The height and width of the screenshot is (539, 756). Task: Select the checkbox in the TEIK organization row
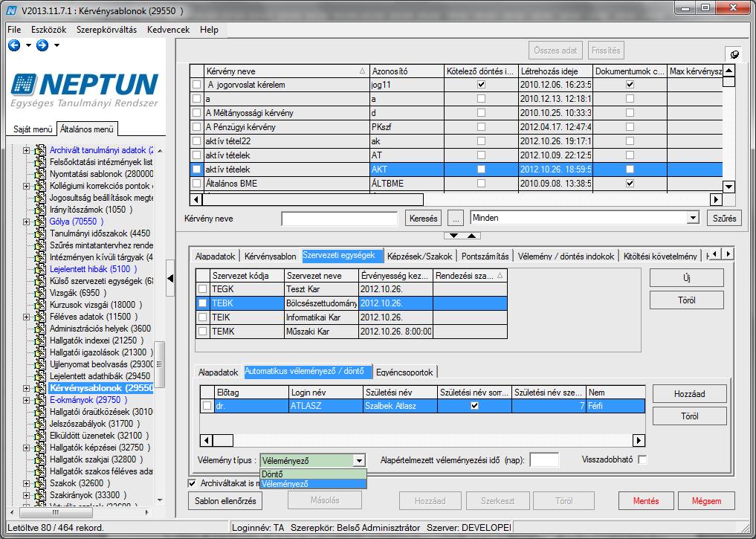coord(202,317)
